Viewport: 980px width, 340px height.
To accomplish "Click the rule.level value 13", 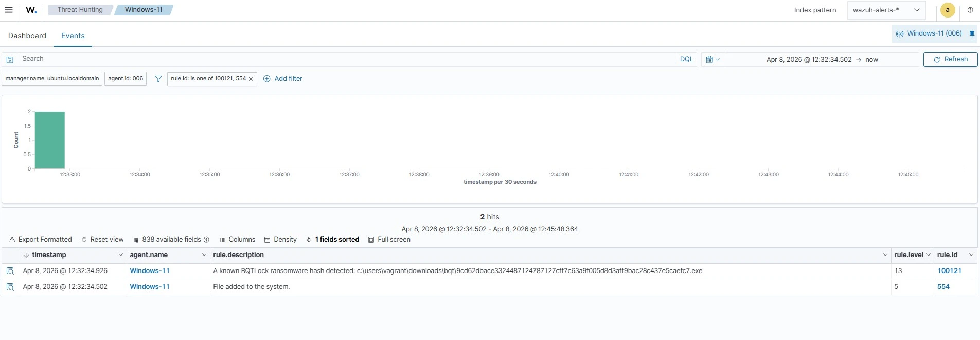I will coord(898,271).
